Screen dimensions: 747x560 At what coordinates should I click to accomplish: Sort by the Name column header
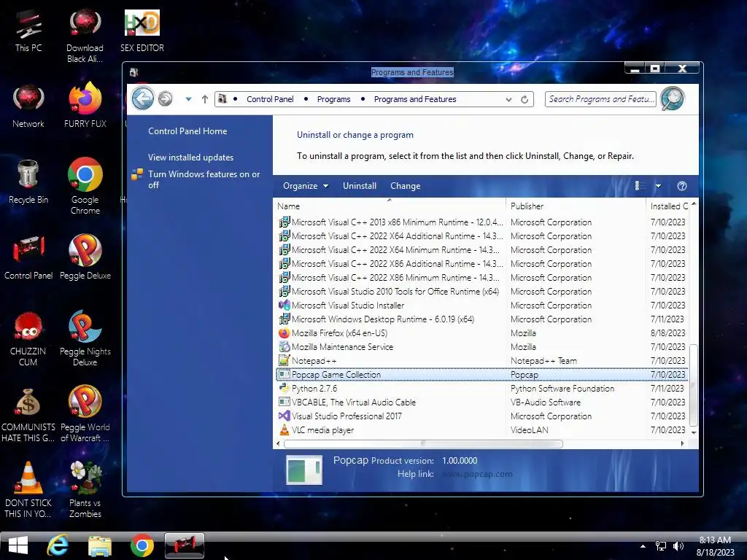[390, 206]
